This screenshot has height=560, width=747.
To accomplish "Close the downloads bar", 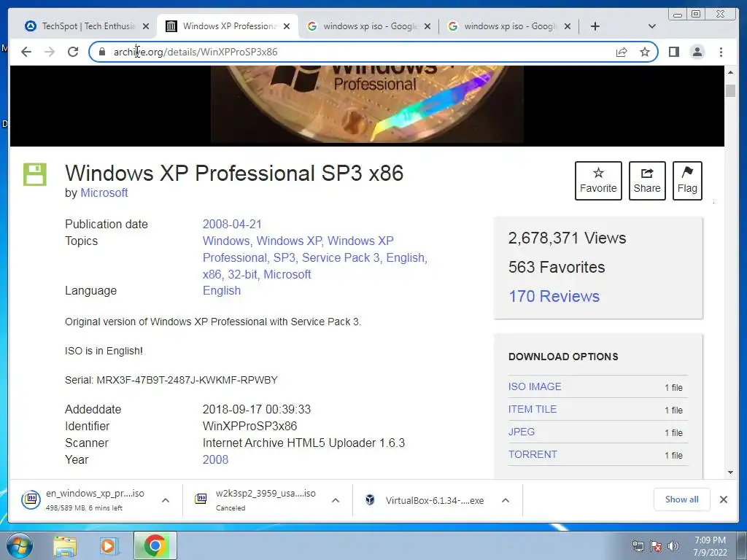I will [723, 499].
